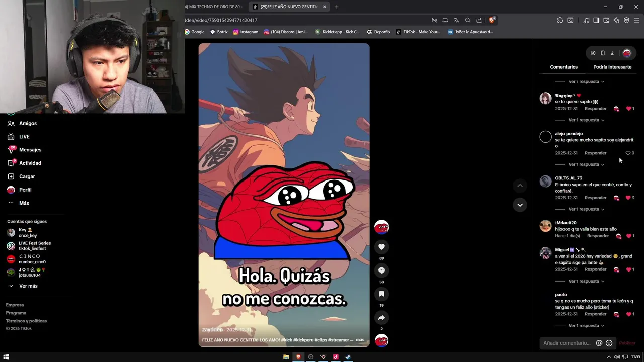Viewport: 644px width, 362px height.
Task: Click the Publicar button
Action: (627, 343)
